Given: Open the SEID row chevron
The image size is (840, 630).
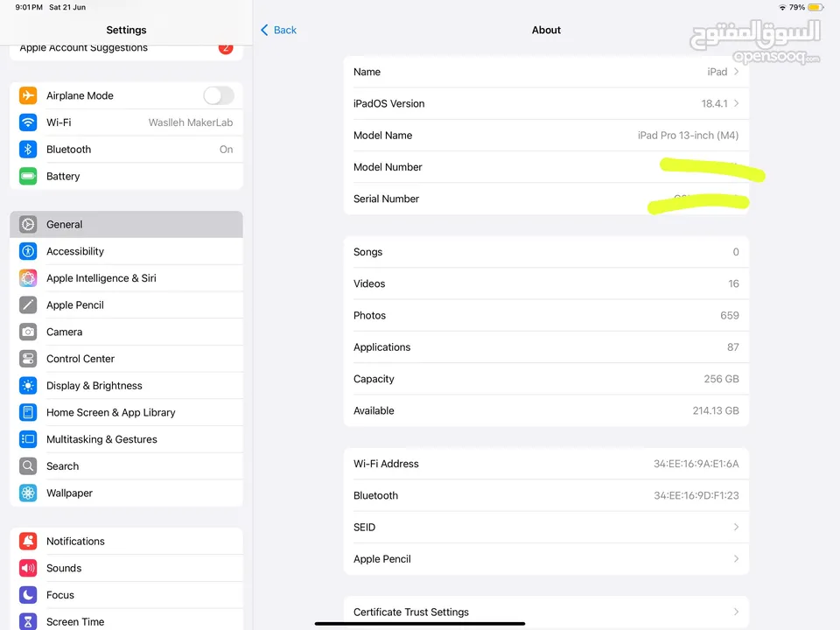Looking at the screenshot, I should [x=736, y=527].
